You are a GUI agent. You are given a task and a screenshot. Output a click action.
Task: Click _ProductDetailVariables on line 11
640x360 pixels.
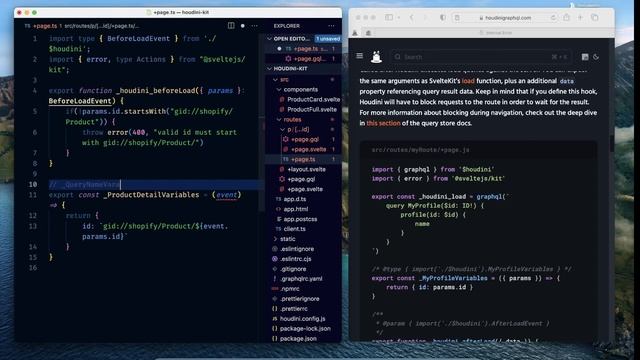tap(151, 195)
